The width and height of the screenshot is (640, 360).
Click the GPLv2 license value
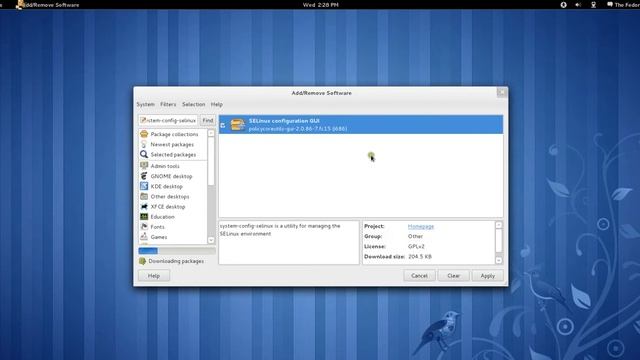416,247
